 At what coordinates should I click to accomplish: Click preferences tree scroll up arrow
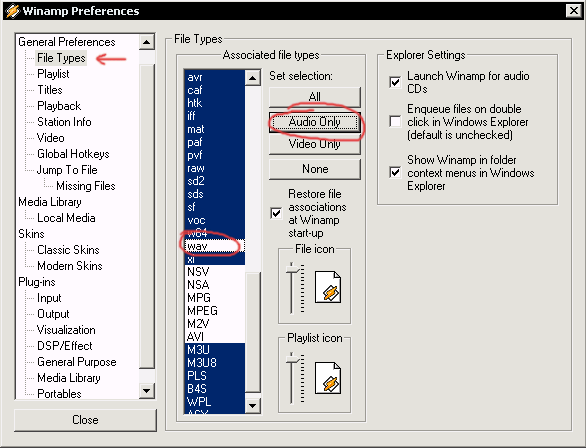tap(146, 42)
